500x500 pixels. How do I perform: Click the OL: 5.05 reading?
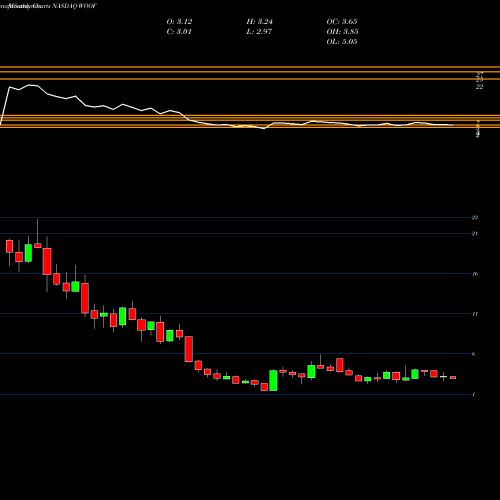pyautogui.click(x=342, y=42)
